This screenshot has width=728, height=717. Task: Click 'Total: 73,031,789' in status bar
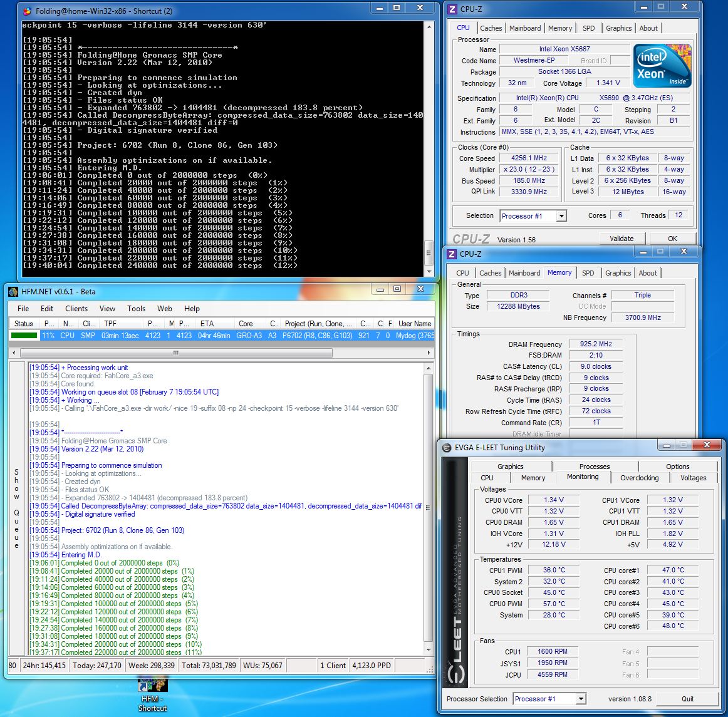tap(209, 666)
